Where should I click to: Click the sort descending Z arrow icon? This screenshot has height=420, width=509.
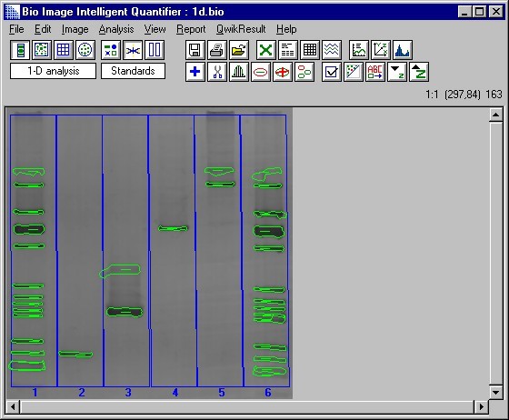pos(397,72)
